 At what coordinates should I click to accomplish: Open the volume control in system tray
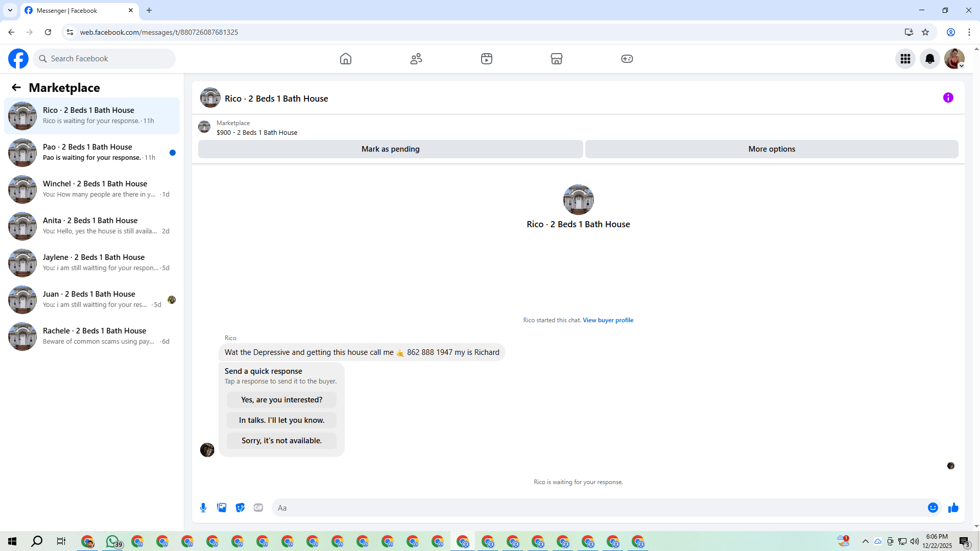point(915,541)
